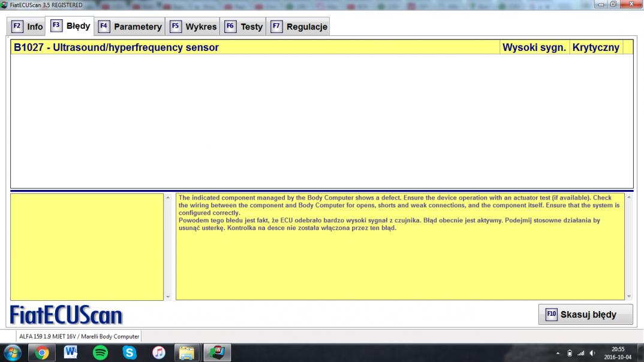
Task: Click the FiatECUScan title bar app icon
Action: pyautogui.click(x=4, y=5)
